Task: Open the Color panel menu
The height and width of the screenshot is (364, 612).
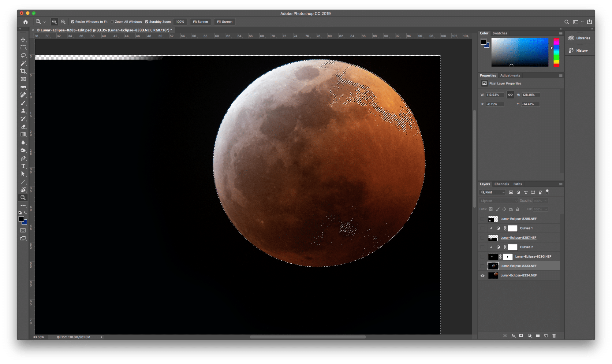Action: pyautogui.click(x=561, y=33)
